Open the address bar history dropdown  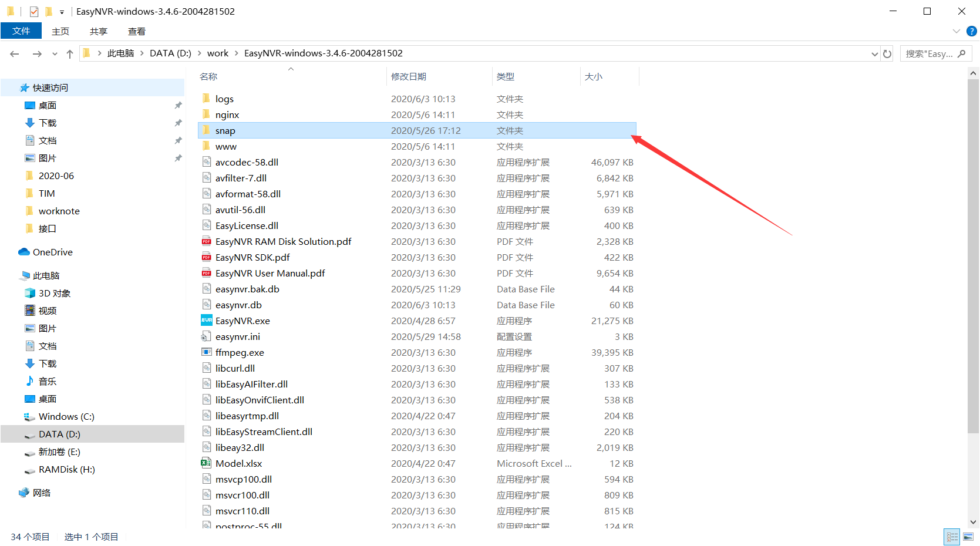click(875, 53)
